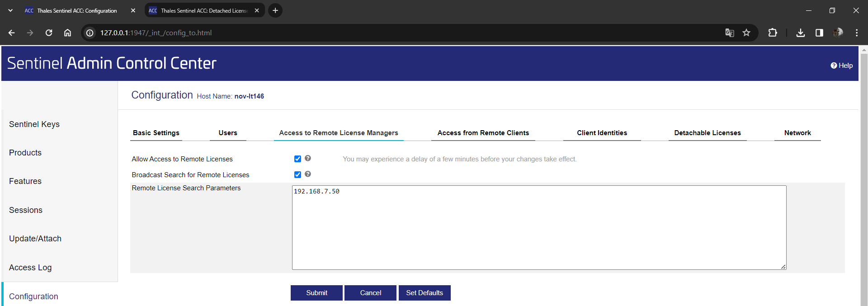Expand the tab search dropdown arrow

(x=10, y=10)
